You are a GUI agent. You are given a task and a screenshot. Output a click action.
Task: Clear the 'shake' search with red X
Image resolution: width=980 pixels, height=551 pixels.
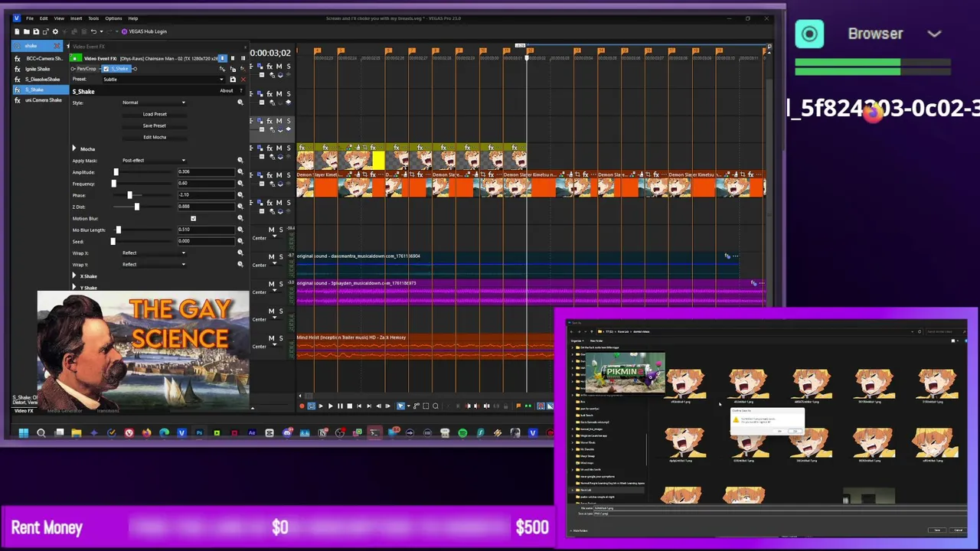(57, 47)
